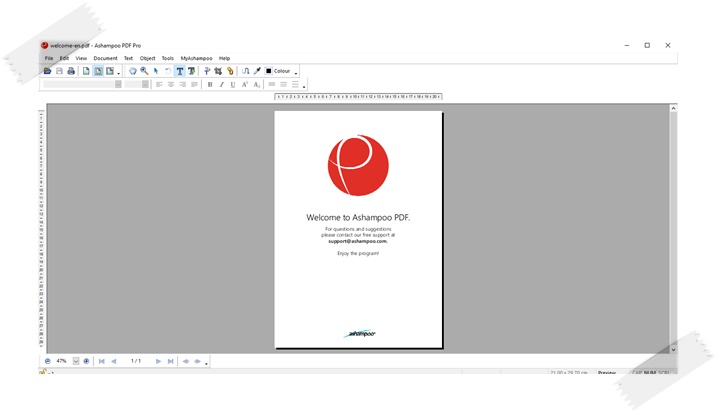
Task: Select the Zoom magnifier tool
Action: click(x=144, y=71)
